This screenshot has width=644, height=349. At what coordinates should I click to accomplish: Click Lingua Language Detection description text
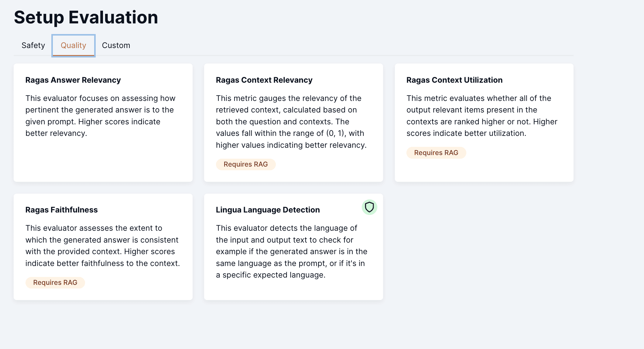point(292,251)
